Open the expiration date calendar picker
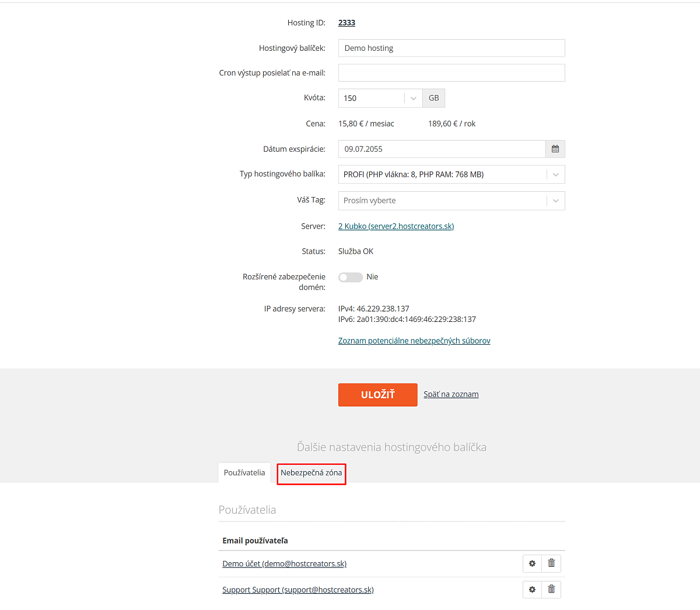 pyautogui.click(x=555, y=149)
